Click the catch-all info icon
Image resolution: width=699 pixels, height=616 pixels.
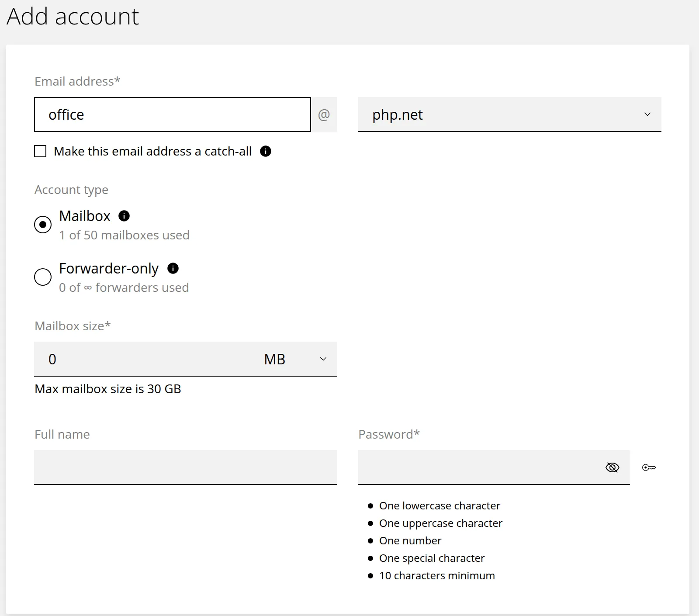(266, 151)
